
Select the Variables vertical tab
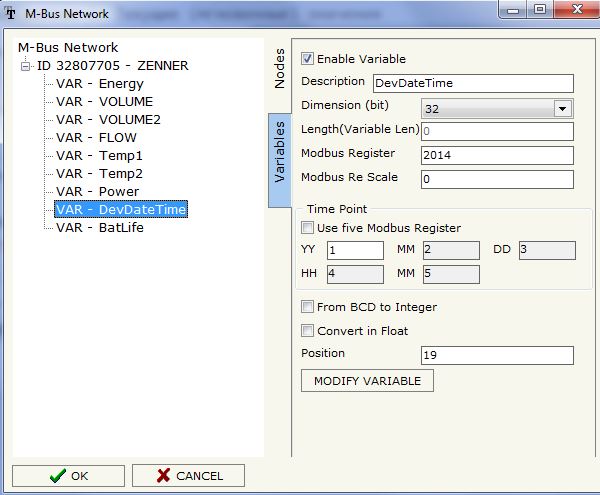(x=280, y=153)
